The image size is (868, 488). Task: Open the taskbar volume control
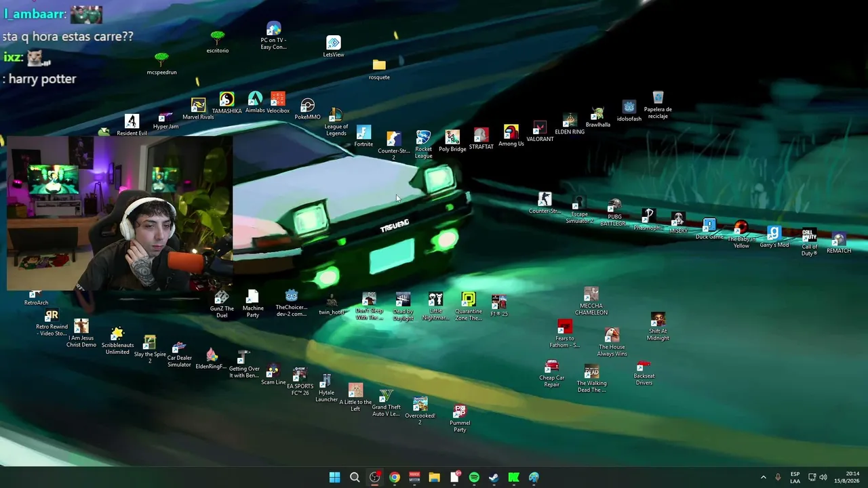coord(823,477)
